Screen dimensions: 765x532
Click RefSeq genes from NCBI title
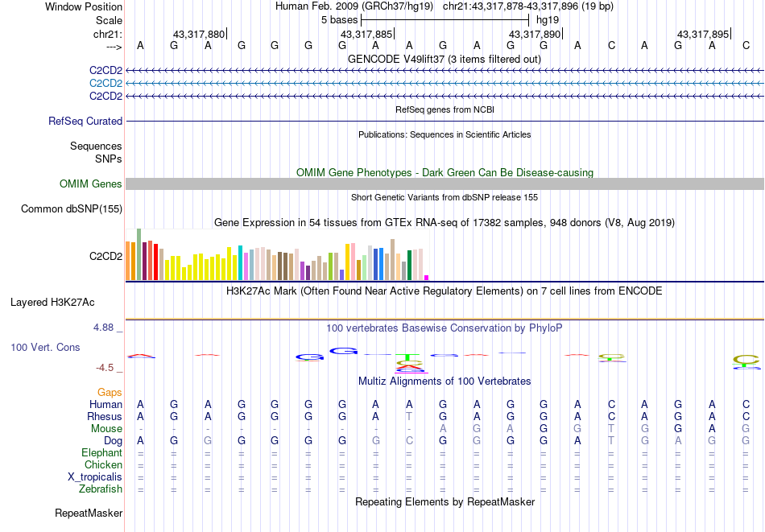coord(445,109)
